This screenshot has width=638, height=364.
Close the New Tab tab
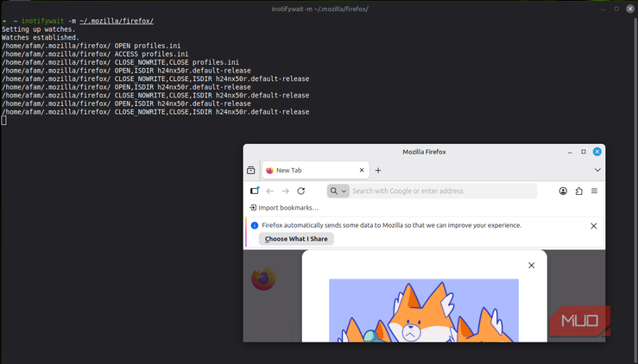362,171
